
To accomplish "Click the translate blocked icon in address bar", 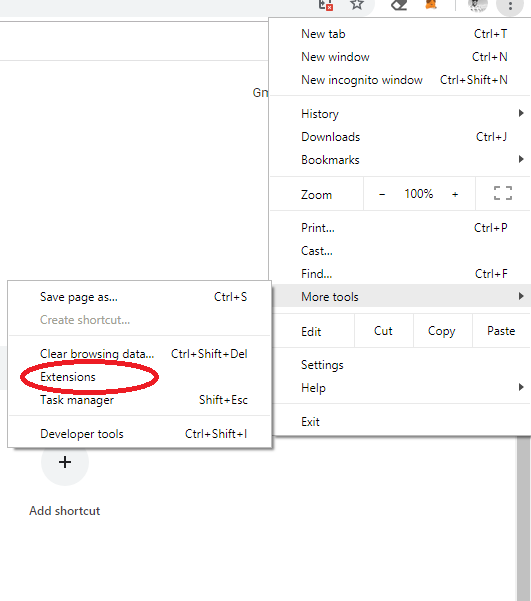I will click(326, 5).
